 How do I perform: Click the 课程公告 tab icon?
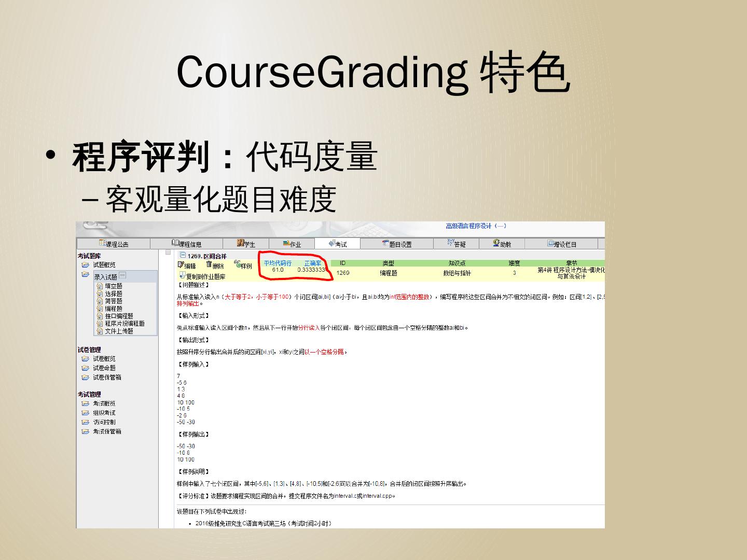coord(103,243)
